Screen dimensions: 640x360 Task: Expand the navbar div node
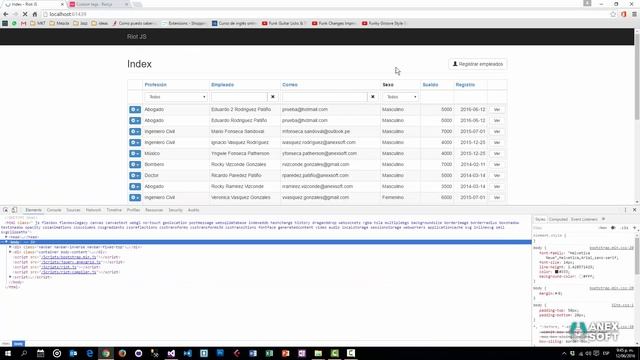coord(10,247)
